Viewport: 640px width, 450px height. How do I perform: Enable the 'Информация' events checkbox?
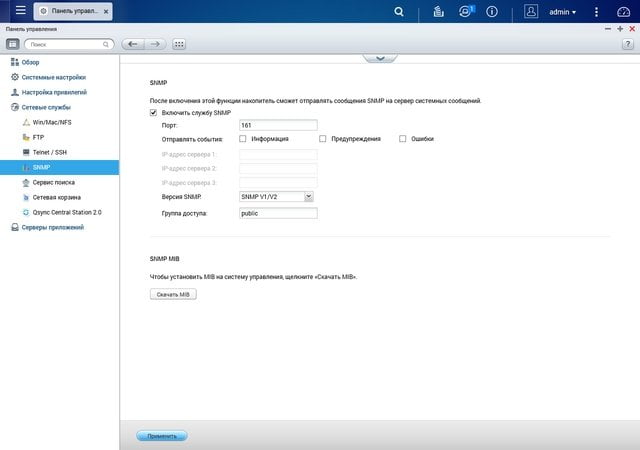pyautogui.click(x=243, y=139)
